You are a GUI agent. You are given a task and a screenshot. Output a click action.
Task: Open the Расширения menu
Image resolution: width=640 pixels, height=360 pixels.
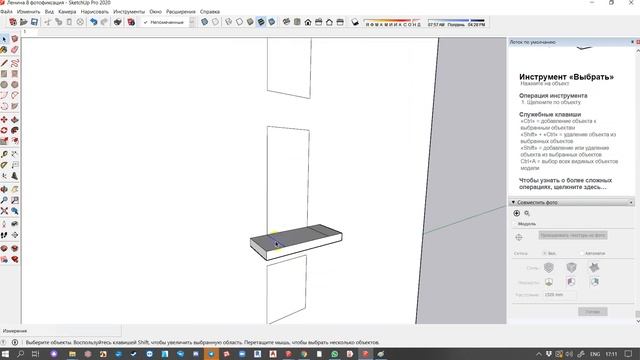point(181,11)
